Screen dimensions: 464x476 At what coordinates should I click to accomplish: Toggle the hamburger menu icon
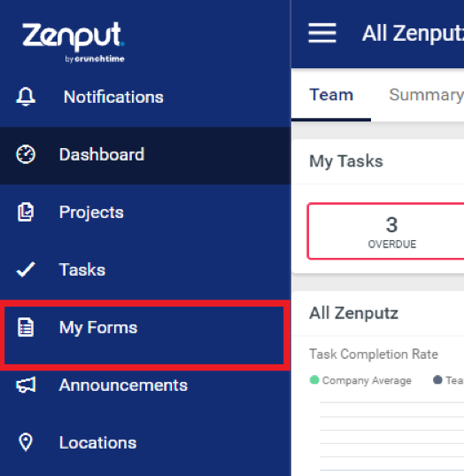[x=322, y=33]
